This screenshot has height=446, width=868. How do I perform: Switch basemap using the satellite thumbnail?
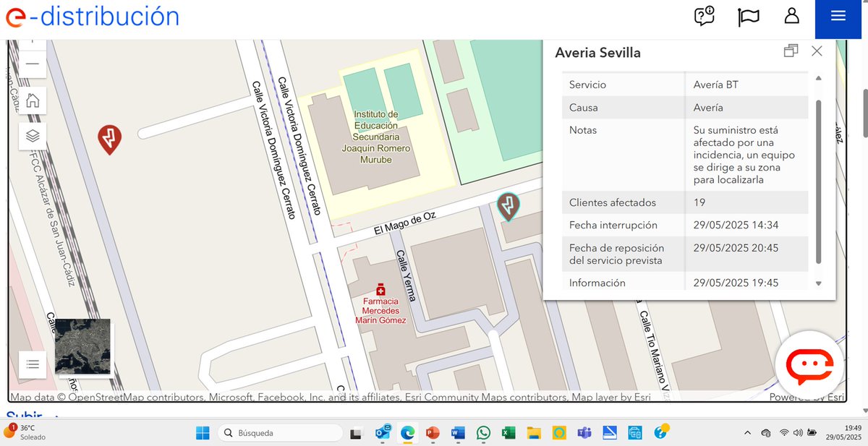click(82, 346)
